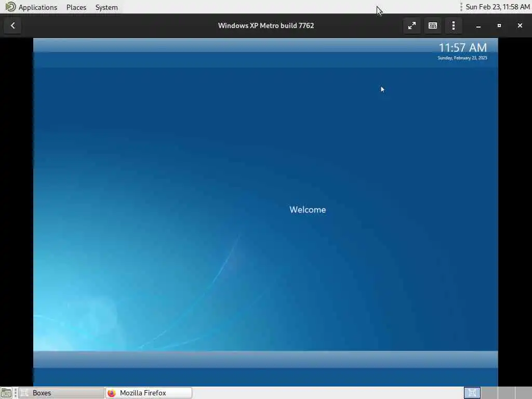This screenshot has height=399, width=532.
Task: Click the Firefox icon in the taskbar
Action: point(112,393)
